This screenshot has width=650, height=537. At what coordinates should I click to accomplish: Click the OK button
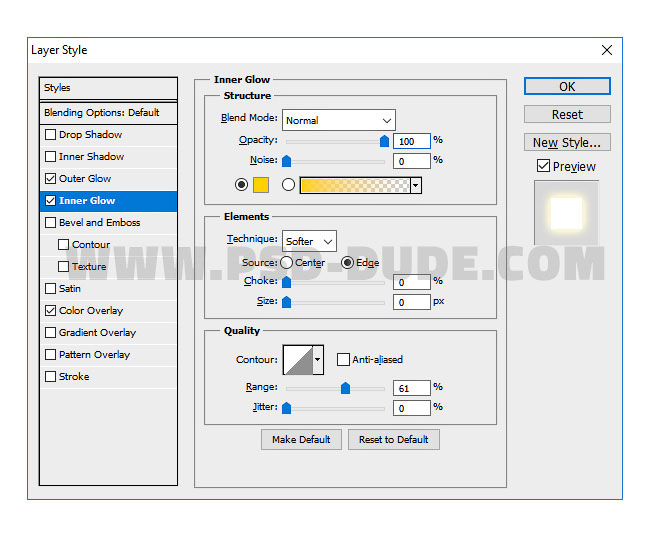(x=567, y=87)
